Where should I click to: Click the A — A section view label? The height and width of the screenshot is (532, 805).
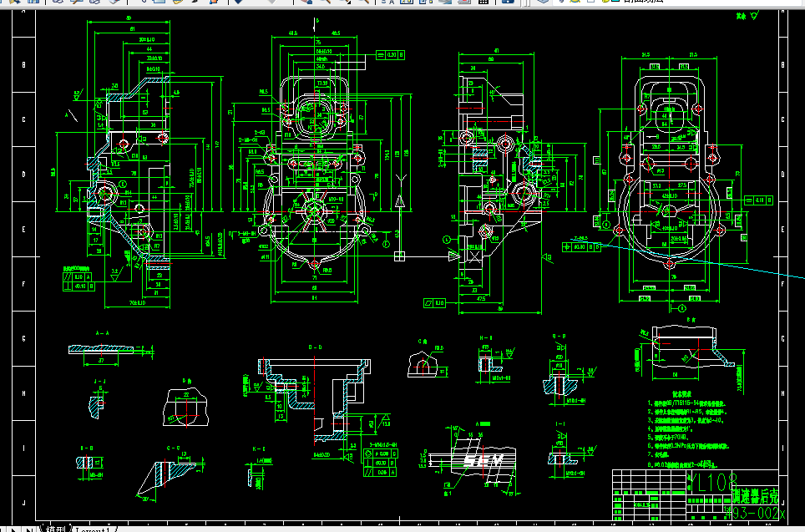[102, 333]
